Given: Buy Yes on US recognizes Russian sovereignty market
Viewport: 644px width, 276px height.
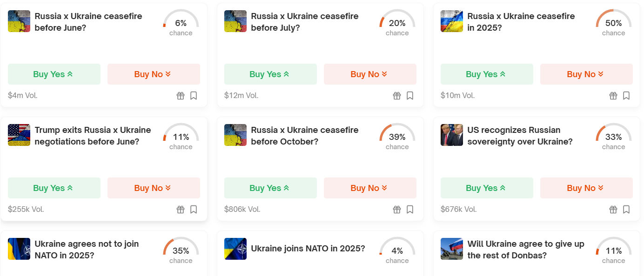Looking at the screenshot, I should tap(487, 188).
